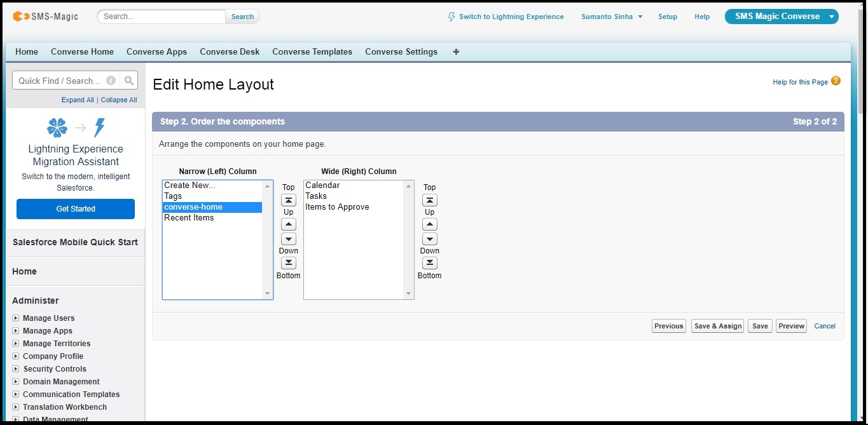The width and height of the screenshot is (868, 425).
Task: Cancel the layout edit
Action: pos(825,326)
